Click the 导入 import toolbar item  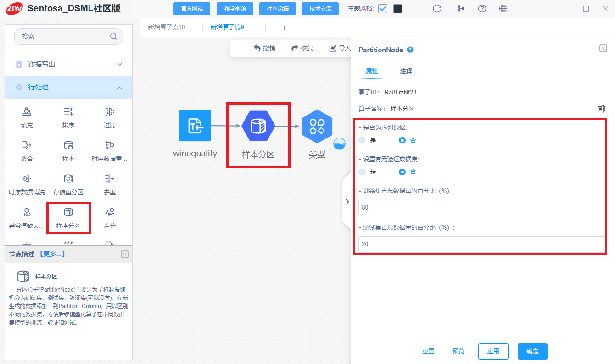pyautogui.click(x=340, y=48)
